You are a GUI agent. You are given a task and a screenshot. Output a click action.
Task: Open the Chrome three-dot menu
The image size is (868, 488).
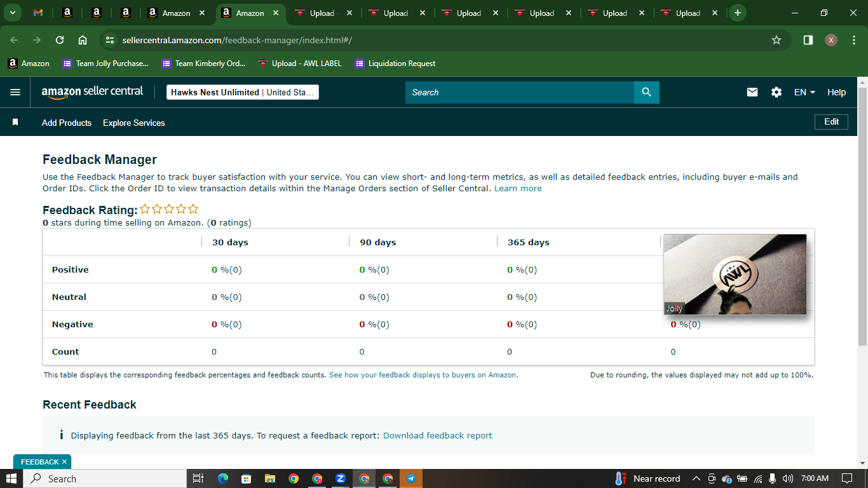[x=854, y=40]
